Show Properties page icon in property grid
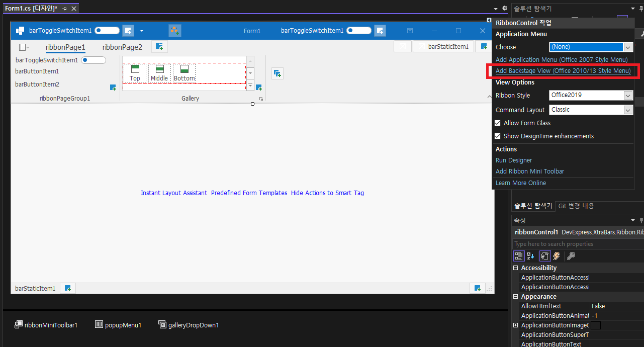Screen dimensions: 644x347 coord(544,256)
